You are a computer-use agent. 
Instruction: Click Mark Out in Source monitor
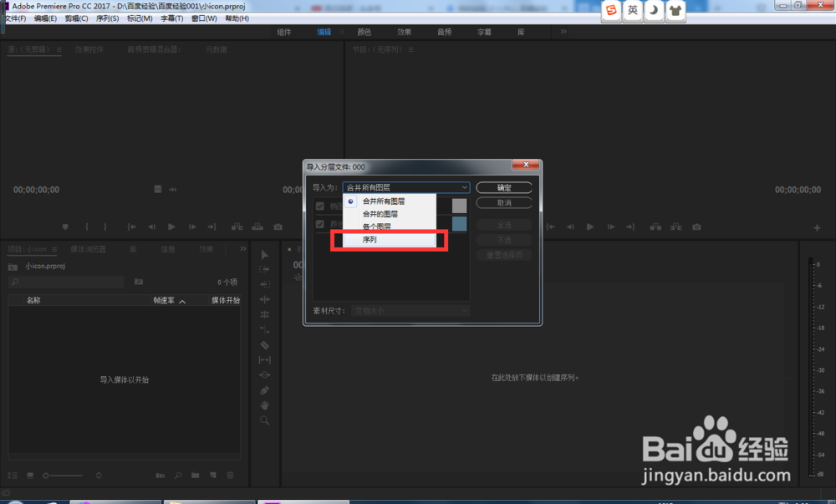coord(105,227)
